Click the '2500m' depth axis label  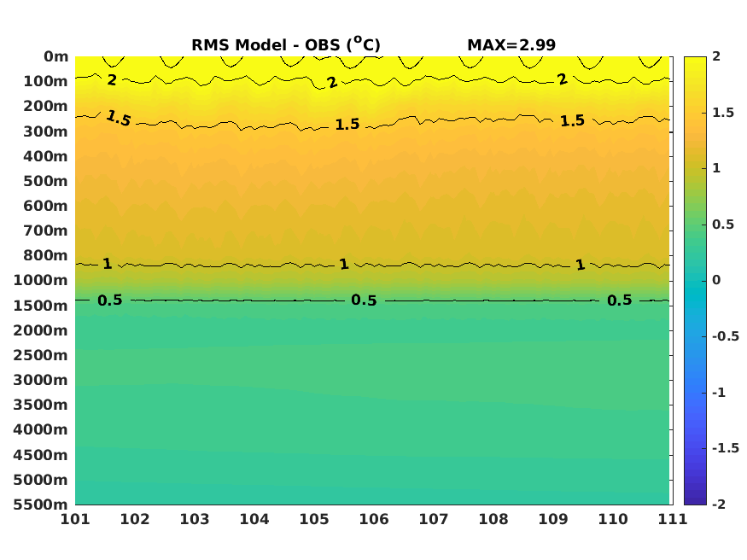click(41, 355)
